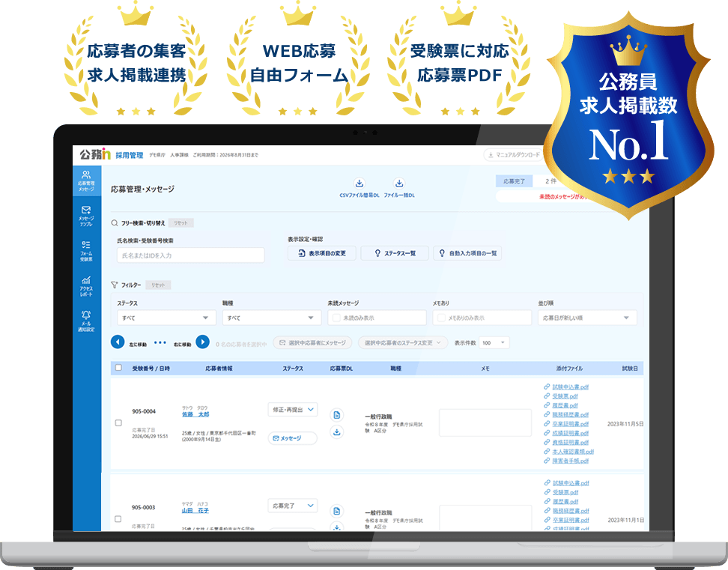Click the memo box for 905-0004
The height and width of the screenshot is (570, 728).
click(485, 422)
